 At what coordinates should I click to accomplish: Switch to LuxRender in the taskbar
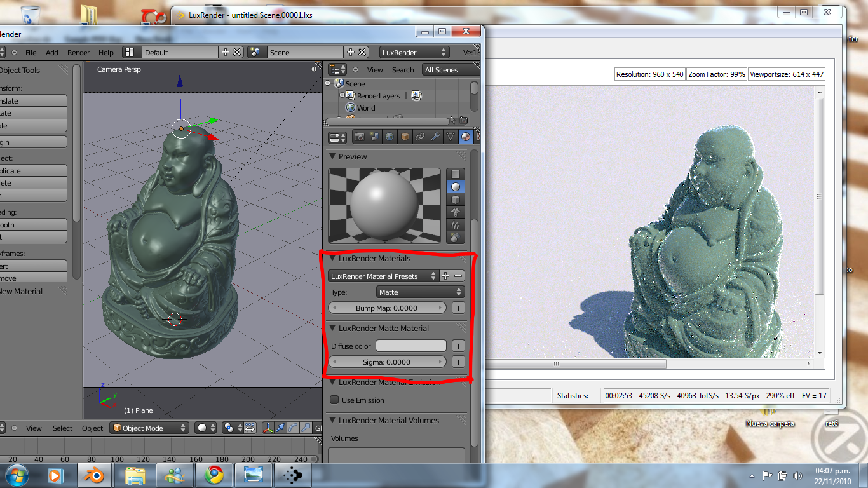click(x=292, y=475)
